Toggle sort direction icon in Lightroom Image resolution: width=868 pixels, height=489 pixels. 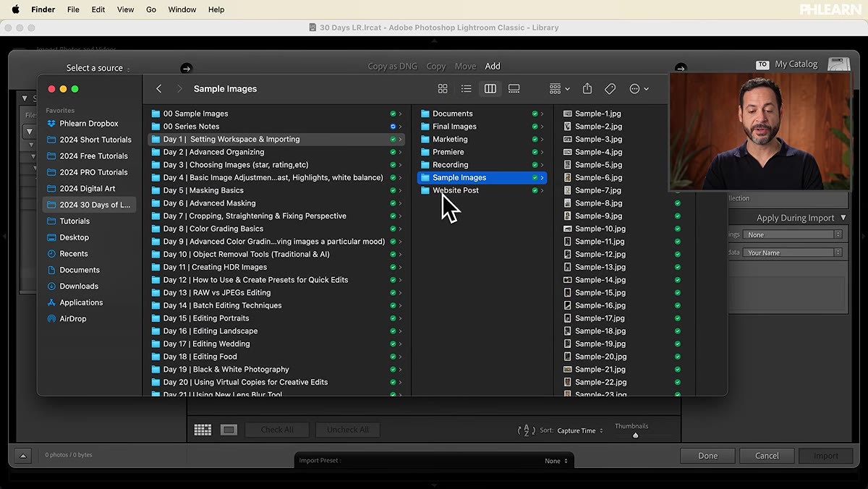click(526, 430)
